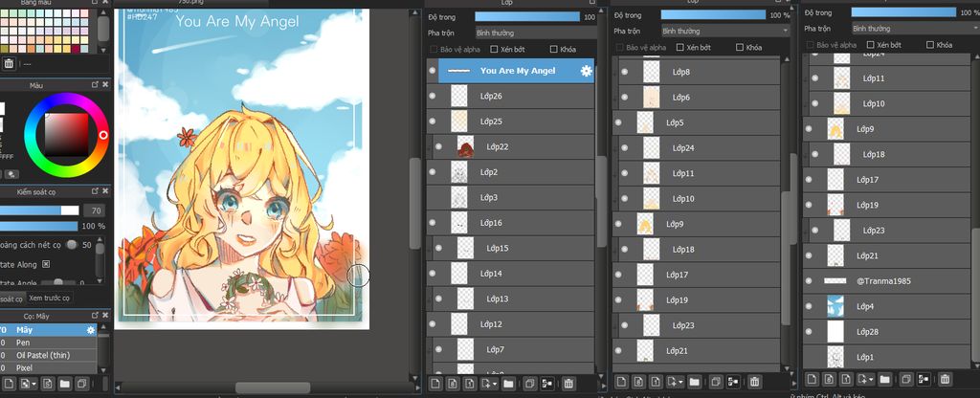Add a new layer in the middle layer panel
The width and height of the screenshot is (980, 398).
tap(621, 381)
